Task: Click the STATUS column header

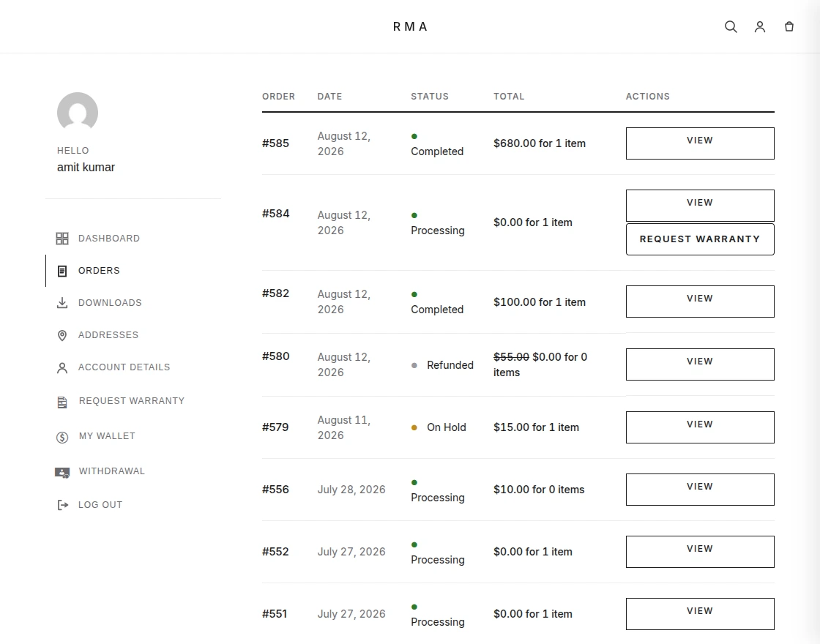Action: [429, 96]
